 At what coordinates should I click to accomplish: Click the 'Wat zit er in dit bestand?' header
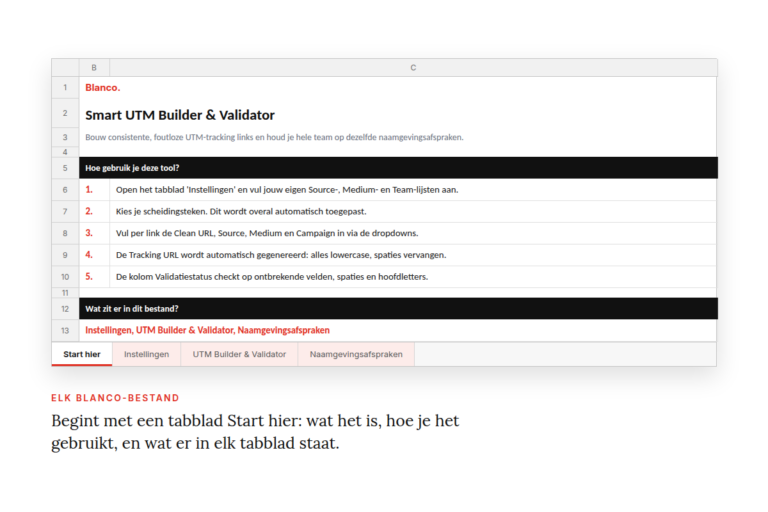click(398, 309)
